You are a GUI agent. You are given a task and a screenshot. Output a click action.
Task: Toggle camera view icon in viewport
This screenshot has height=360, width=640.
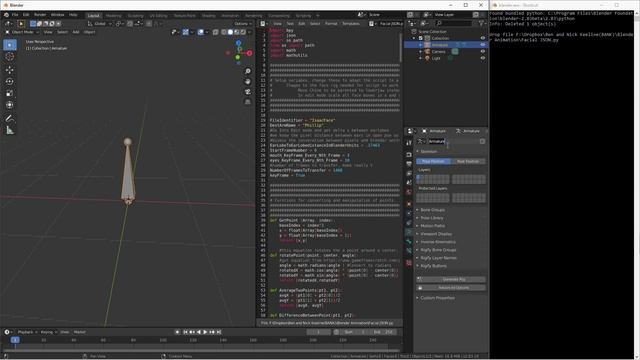tap(248, 91)
